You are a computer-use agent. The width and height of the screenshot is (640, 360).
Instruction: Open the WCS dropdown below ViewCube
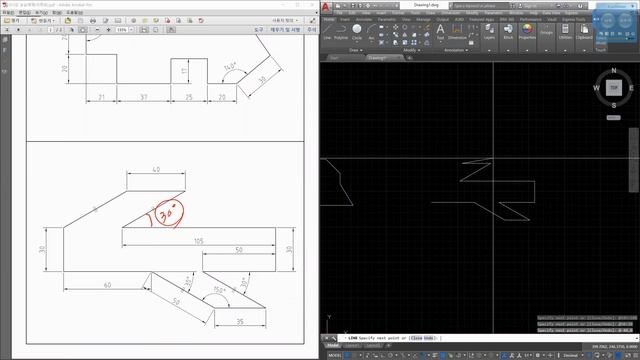point(613,118)
